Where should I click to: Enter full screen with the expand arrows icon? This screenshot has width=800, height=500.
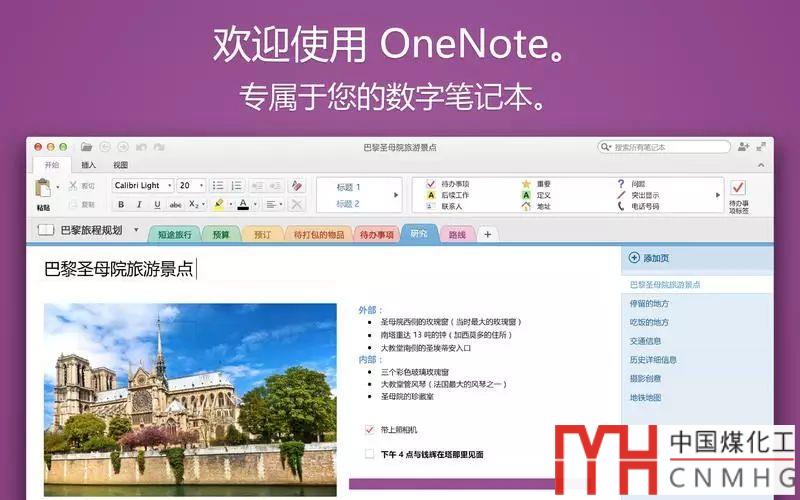(x=761, y=147)
